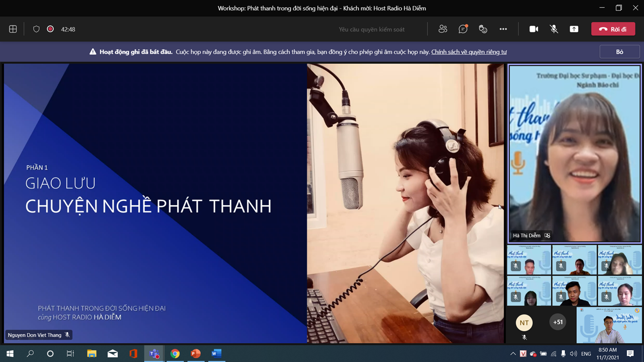Click the red recording indicator
Viewport: 644px width, 362px height.
point(50,29)
